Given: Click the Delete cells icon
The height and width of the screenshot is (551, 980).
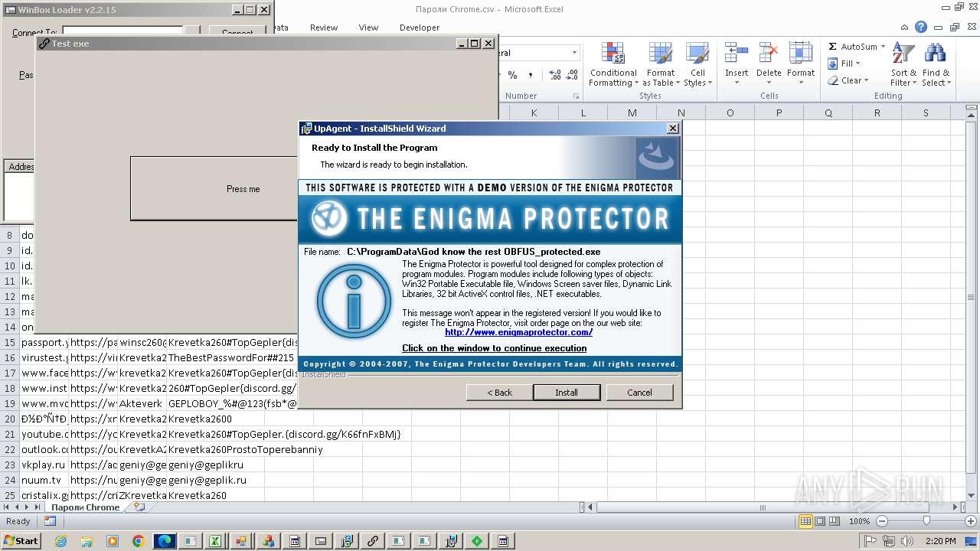Looking at the screenshot, I should click(768, 54).
